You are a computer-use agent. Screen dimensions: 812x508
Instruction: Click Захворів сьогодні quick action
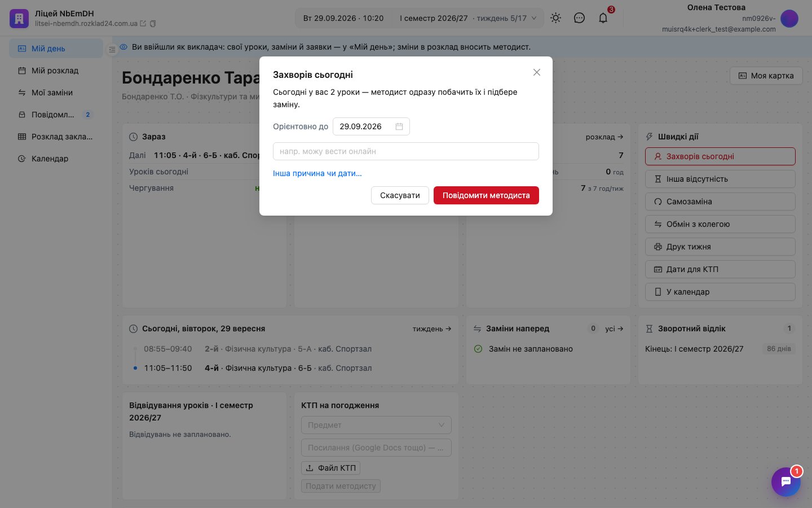720,156
